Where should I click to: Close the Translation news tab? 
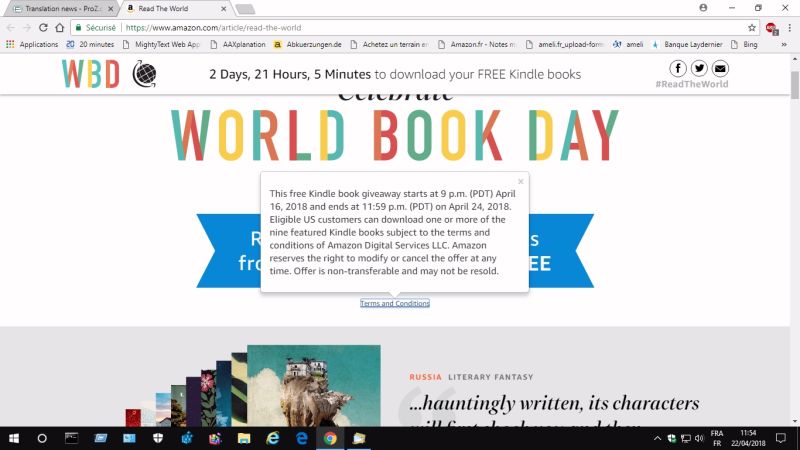click(110, 9)
